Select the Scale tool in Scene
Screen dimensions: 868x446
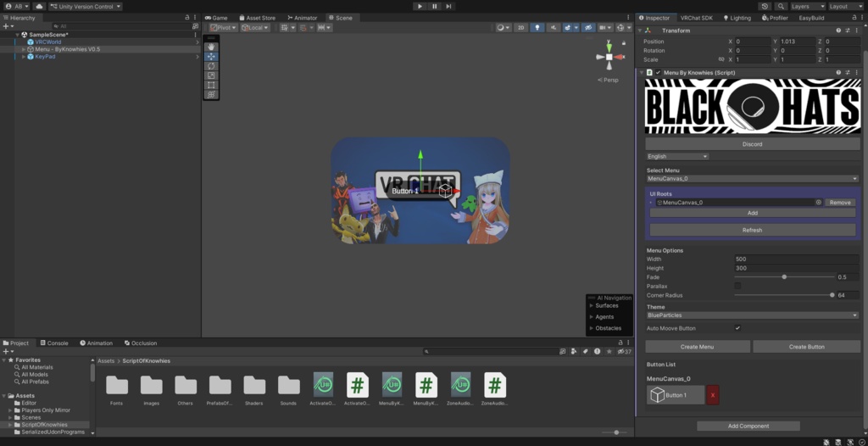coord(211,75)
